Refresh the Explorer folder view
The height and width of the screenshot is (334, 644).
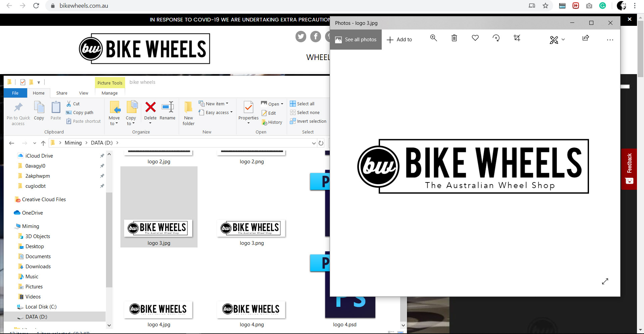tap(321, 143)
